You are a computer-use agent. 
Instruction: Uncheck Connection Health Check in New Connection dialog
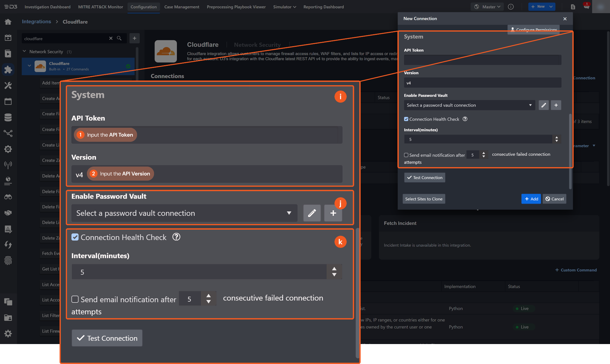click(406, 119)
